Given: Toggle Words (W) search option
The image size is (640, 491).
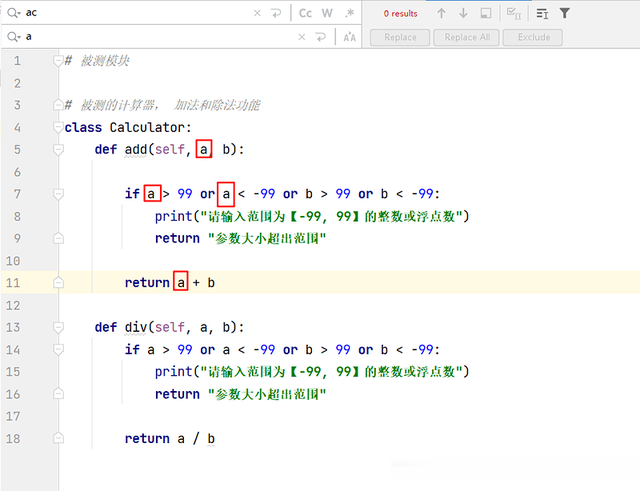Looking at the screenshot, I should pos(327,13).
